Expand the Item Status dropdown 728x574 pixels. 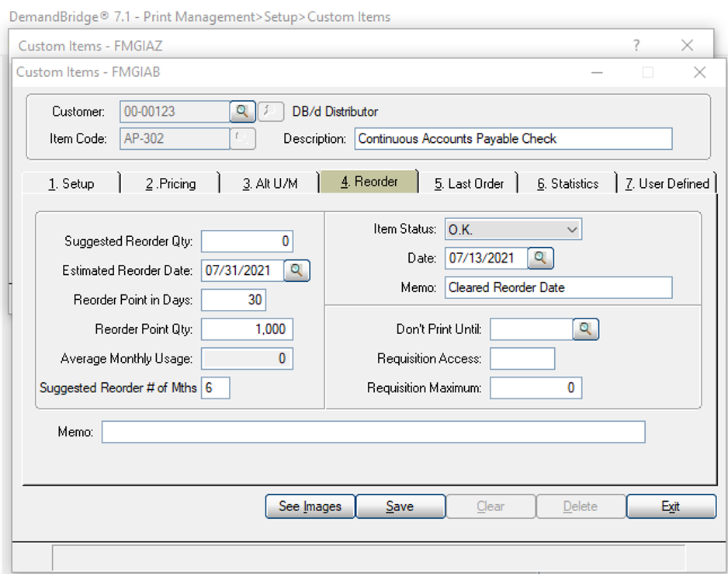[x=572, y=230]
